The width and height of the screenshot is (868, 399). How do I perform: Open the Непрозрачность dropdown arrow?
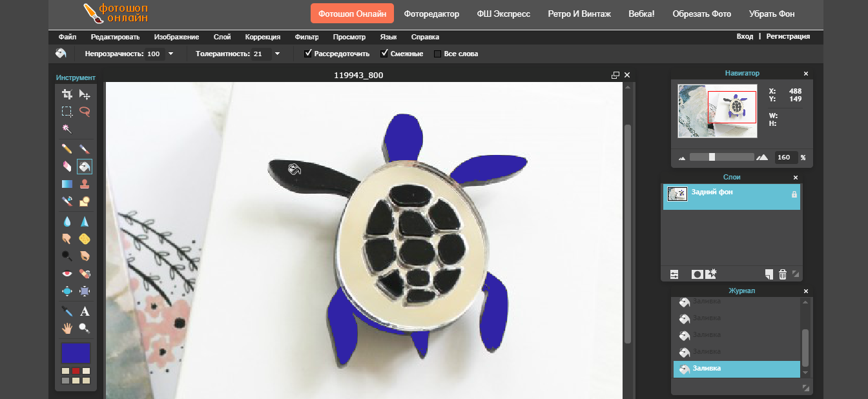click(170, 54)
